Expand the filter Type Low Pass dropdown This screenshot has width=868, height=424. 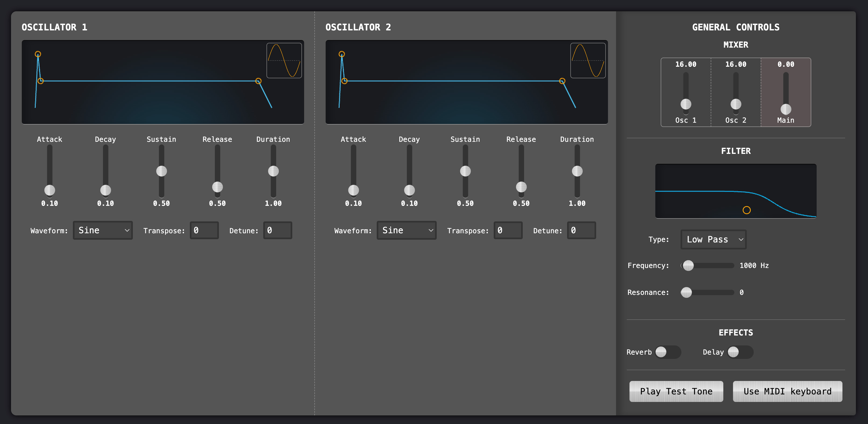coord(713,239)
